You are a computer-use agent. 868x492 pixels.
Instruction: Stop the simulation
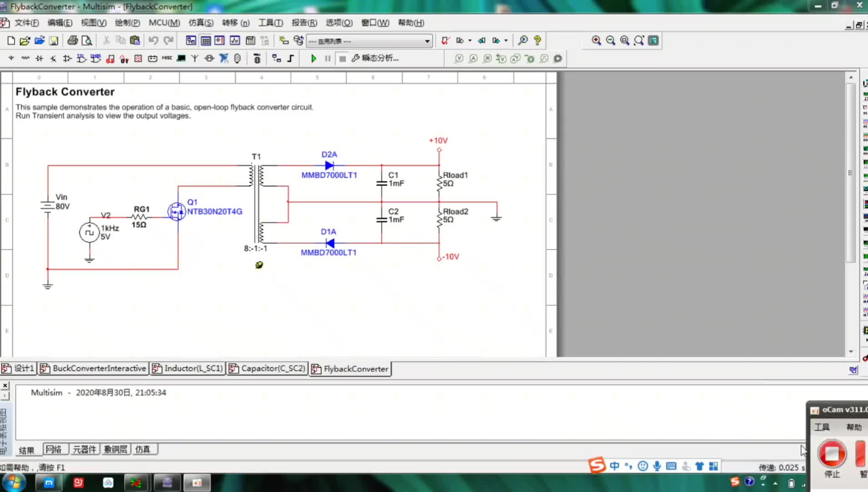pyautogui.click(x=342, y=58)
